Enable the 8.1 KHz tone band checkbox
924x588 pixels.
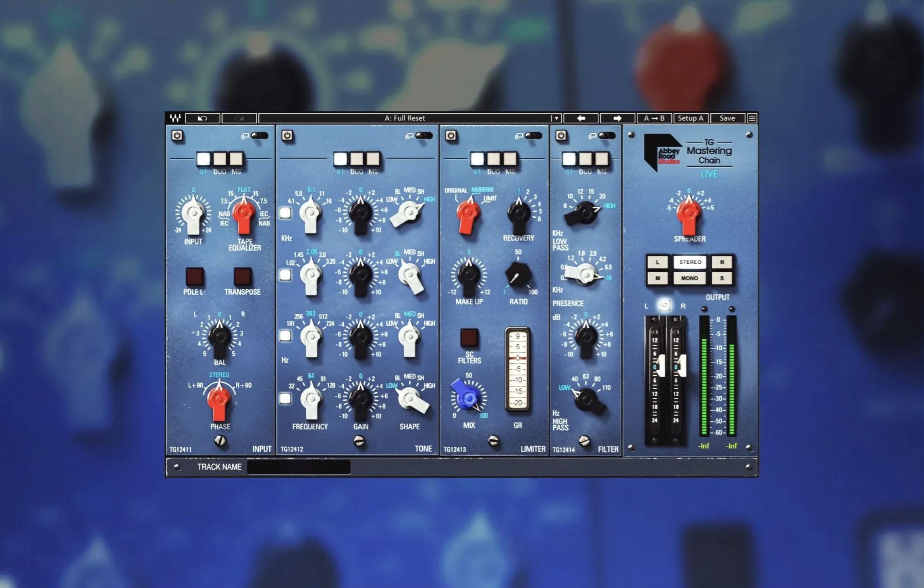tap(285, 213)
